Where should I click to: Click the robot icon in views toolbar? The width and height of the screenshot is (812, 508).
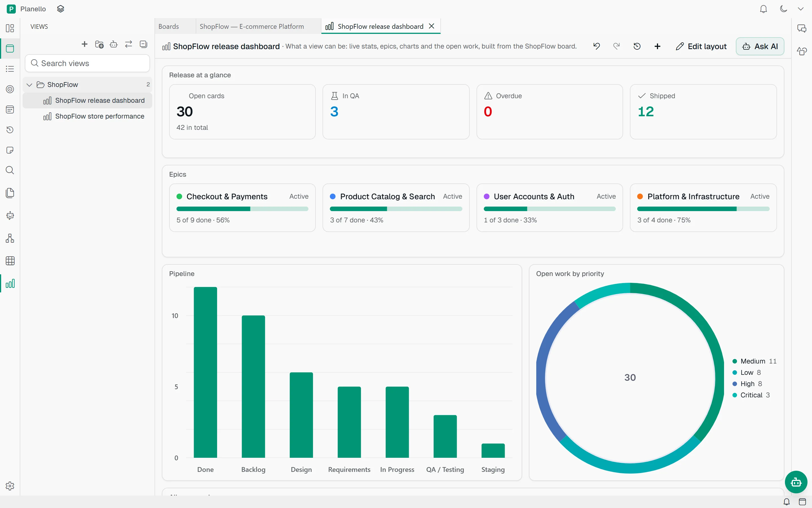coord(114,44)
